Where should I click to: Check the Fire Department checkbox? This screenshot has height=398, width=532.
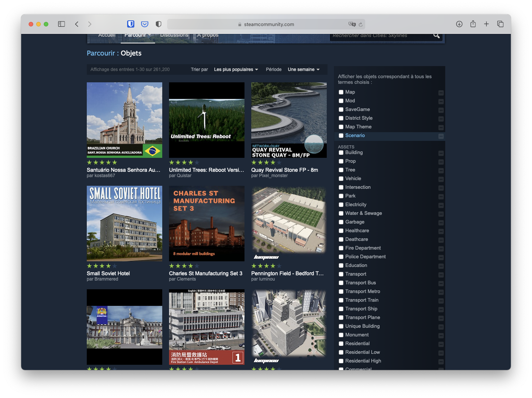pyautogui.click(x=341, y=248)
